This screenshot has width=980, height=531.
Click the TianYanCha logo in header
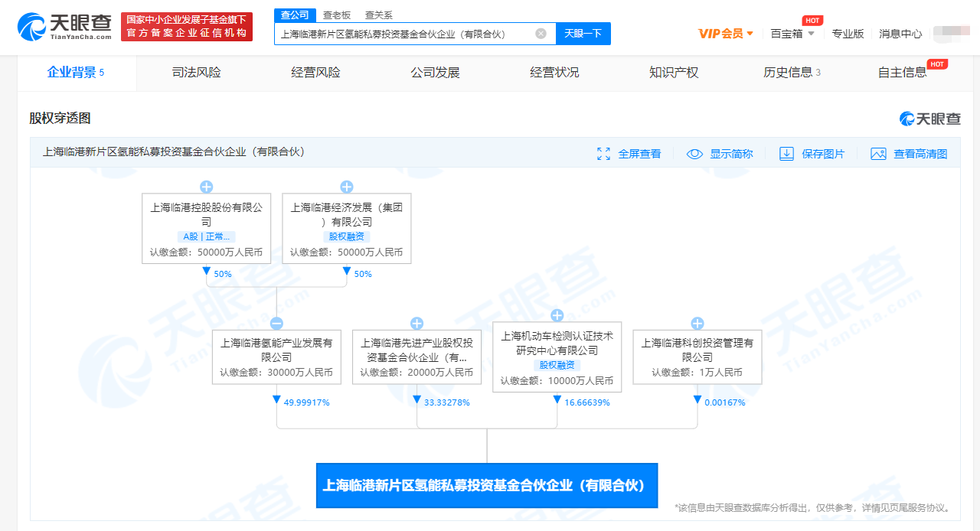click(64, 27)
